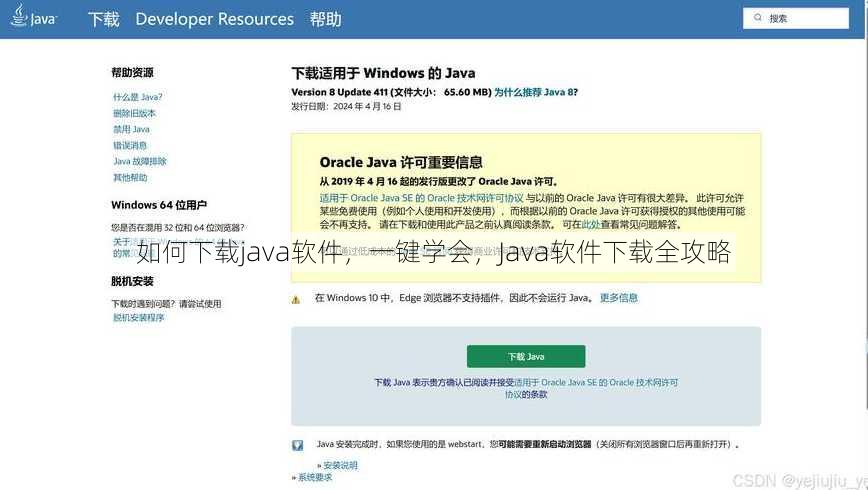
Task: Open the 帮助 menu in the header
Action: [326, 19]
